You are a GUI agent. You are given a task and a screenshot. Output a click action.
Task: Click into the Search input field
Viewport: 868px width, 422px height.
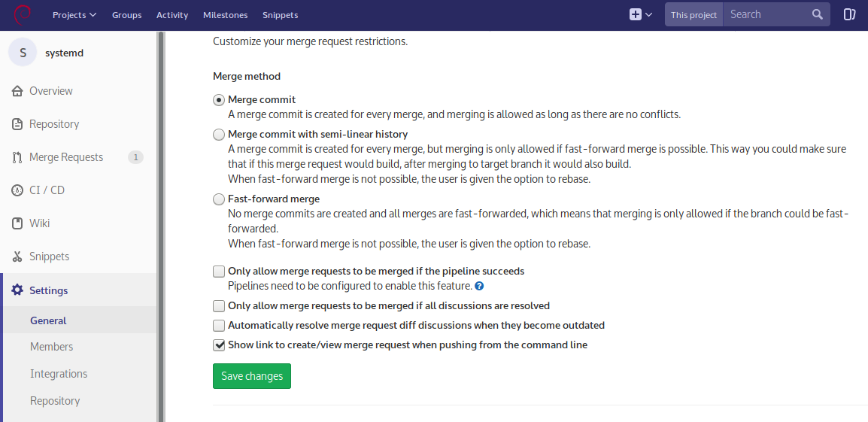point(768,14)
